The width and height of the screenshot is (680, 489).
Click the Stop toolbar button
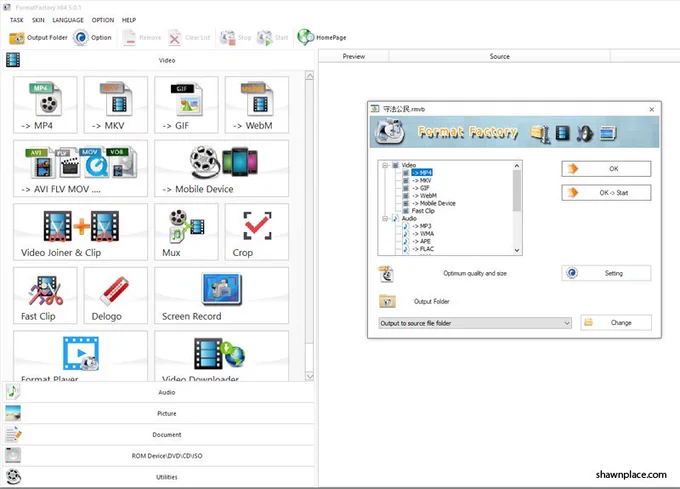[235, 38]
